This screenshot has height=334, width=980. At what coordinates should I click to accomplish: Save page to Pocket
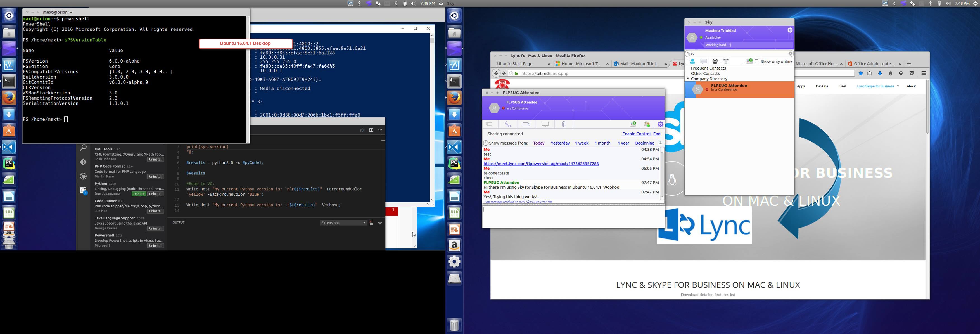912,74
